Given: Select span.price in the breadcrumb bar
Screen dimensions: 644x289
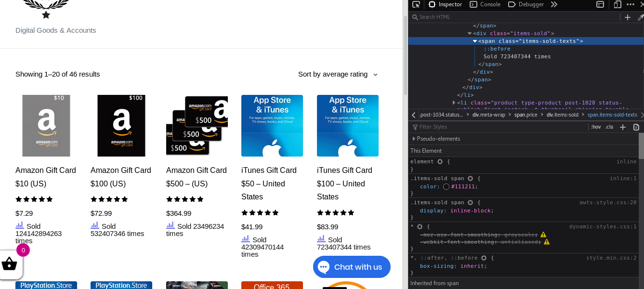Looking at the screenshot, I should click(526, 115).
